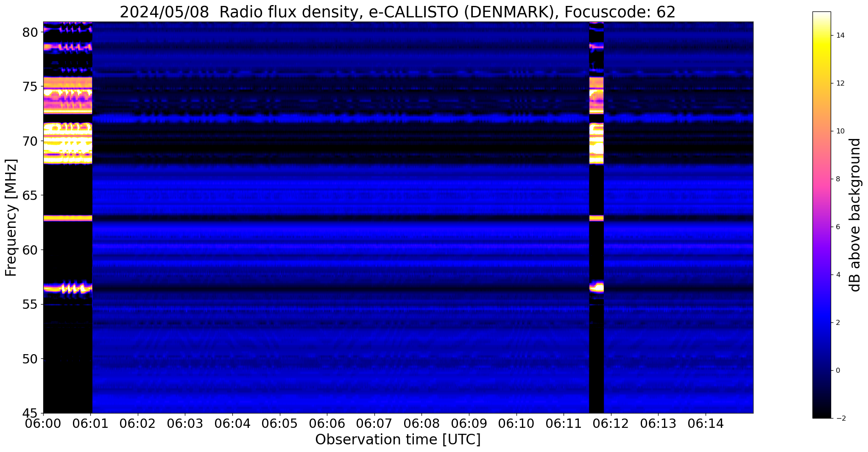
Task: Click the 06:04 time tick label
Action: tap(232, 424)
